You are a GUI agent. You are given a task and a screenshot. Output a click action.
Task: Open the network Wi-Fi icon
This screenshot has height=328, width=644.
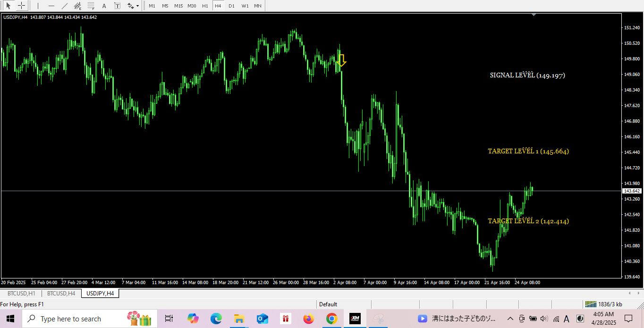click(556, 319)
